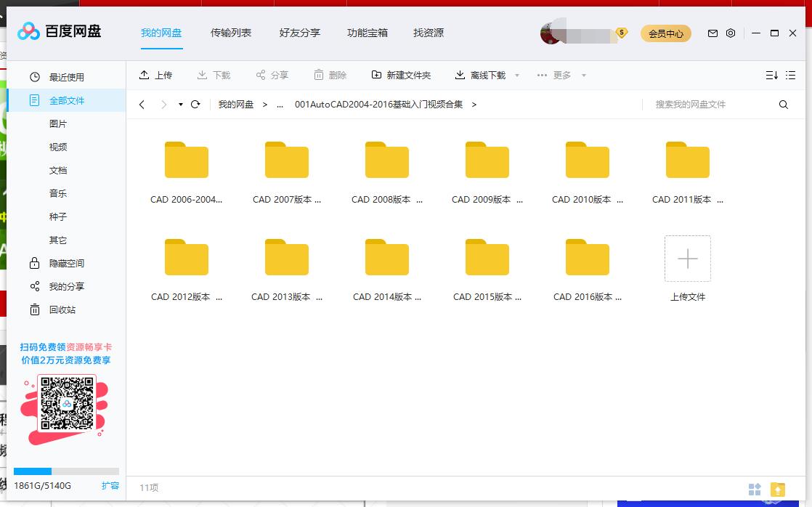Expand the collapsed breadcrumb ellipsis

tap(280, 105)
